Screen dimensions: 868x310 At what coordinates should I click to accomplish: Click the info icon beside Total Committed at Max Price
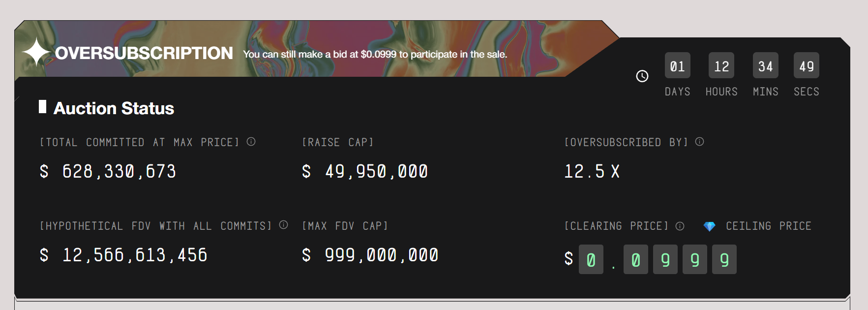point(251,142)
